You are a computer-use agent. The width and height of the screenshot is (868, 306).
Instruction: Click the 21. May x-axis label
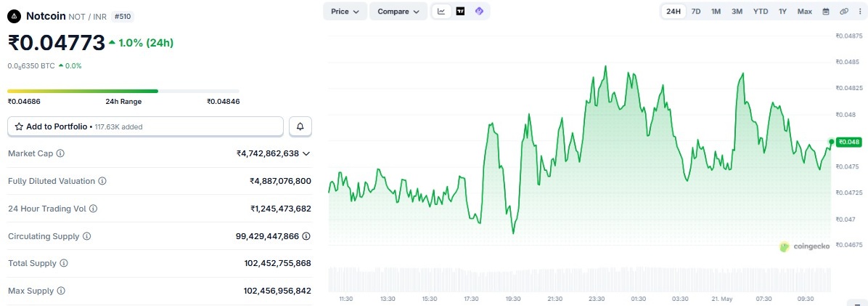click(722, 299)
